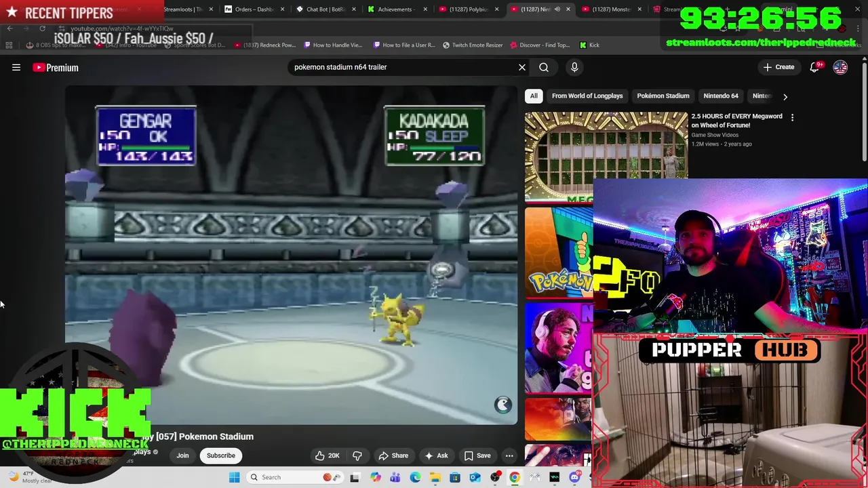This screenshot has height=488, width=868.
Task: Clear the search text with the X
Action: tap(522, 67)
